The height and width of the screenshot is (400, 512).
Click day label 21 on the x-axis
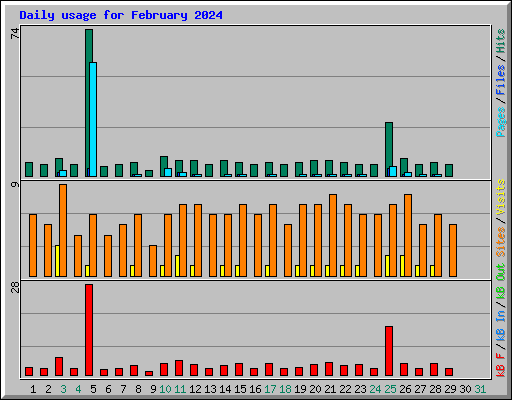point(330,389)
